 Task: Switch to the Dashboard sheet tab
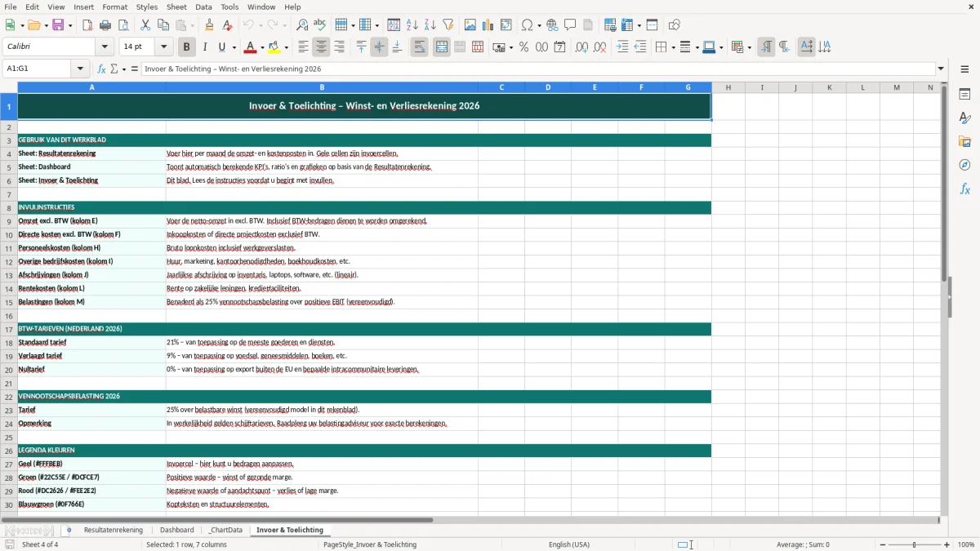pos(177,530)
